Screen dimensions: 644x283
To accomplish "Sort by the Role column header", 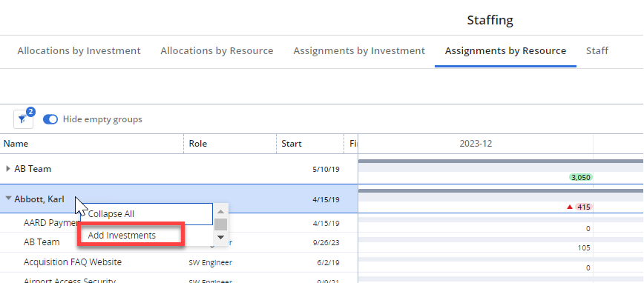I will [198, 144].
